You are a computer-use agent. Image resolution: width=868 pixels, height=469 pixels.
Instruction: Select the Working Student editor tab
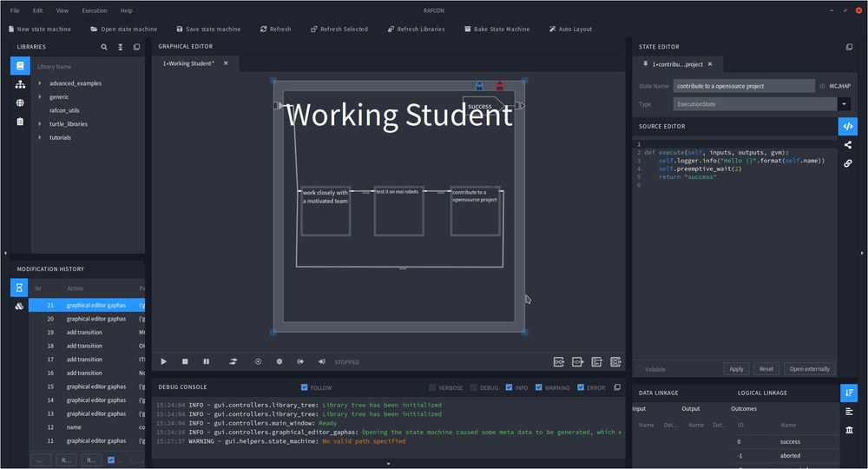[189, 63]
